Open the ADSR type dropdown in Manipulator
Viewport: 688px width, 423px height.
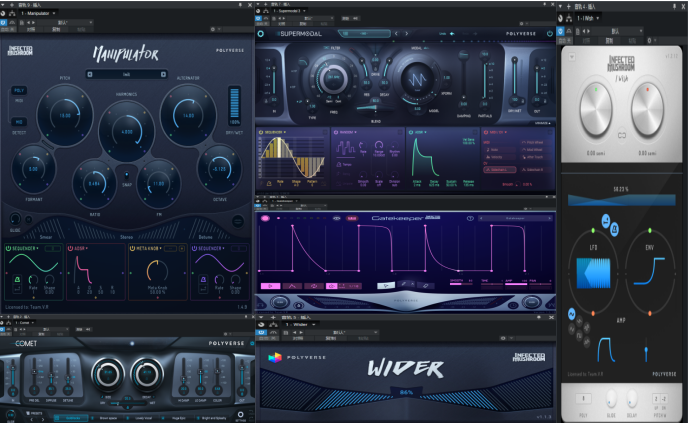[81, 248]
